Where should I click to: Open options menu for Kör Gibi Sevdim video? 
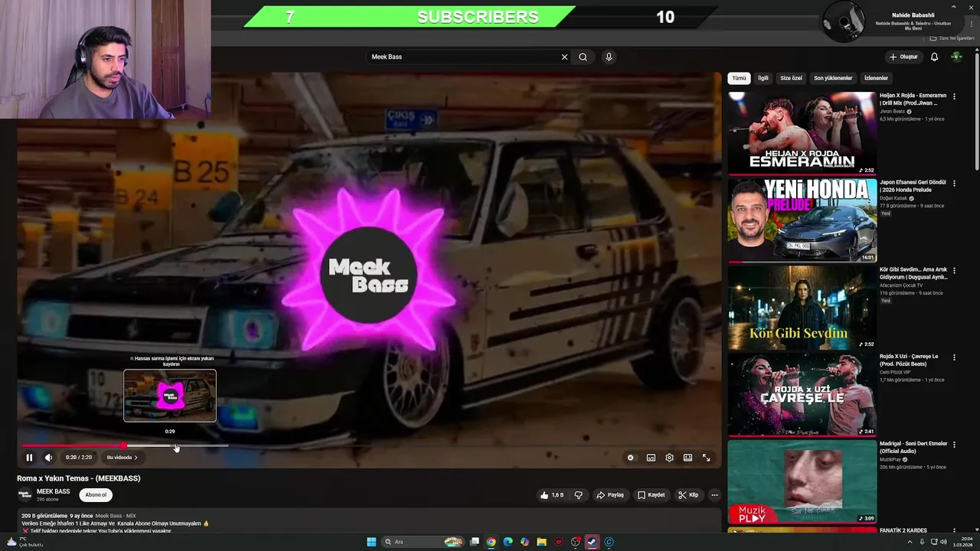coord(954,270)
